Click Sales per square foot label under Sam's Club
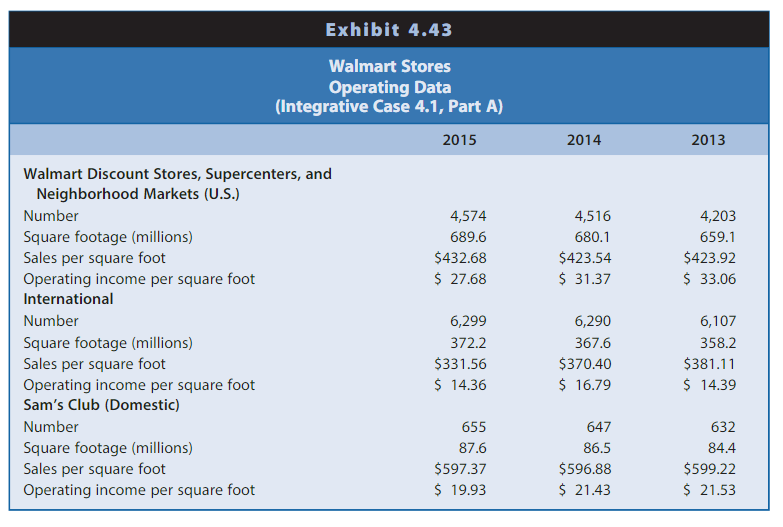The image size is (783, 527). point(94,469)
